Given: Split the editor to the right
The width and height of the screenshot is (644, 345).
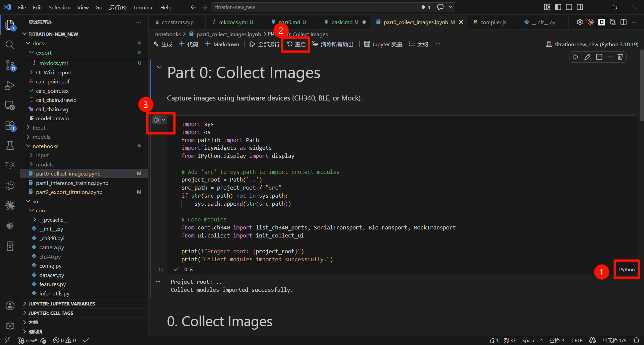Looking at the screenshot, I should (x=624, y=22).
